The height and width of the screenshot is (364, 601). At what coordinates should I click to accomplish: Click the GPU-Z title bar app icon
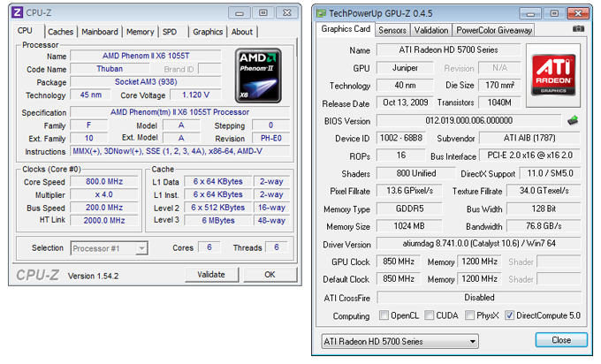(321, 13)
